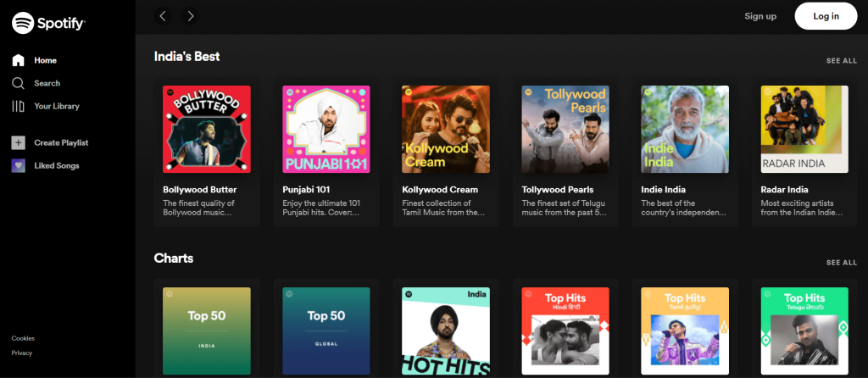Click the Indie India title text
This screenshot has height=378, width=868.
click(663, 190)
